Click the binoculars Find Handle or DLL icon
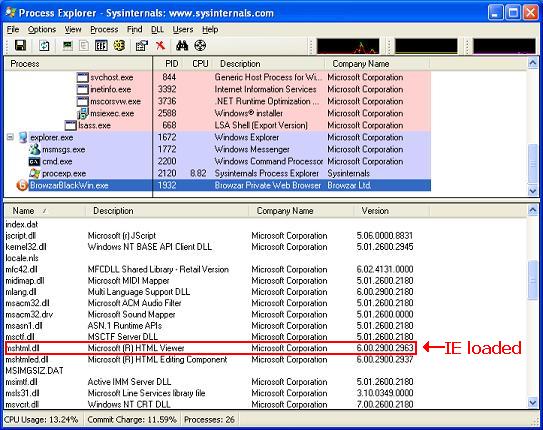Image resolution: width=543 pixels, height=430 pixels. [182, 45]
